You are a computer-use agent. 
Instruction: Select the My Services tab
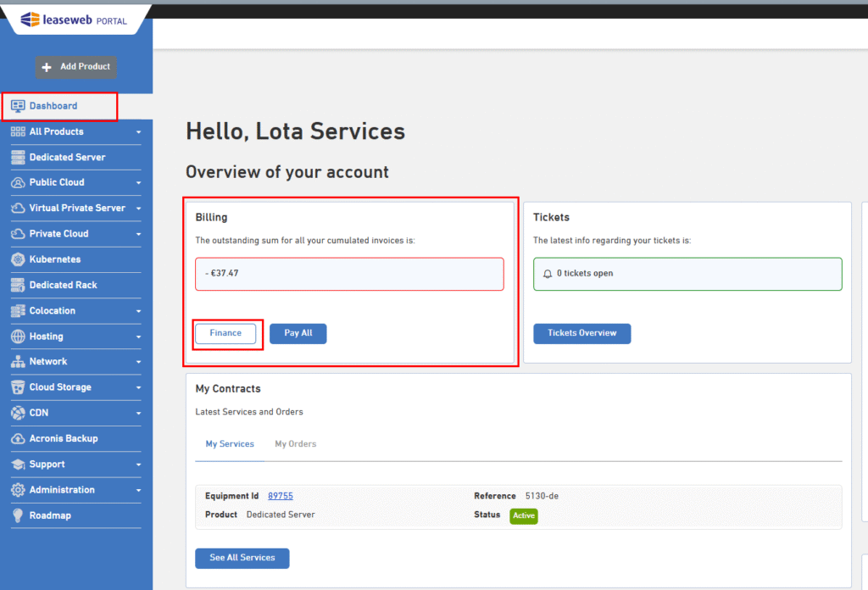[x=230, y=444]
